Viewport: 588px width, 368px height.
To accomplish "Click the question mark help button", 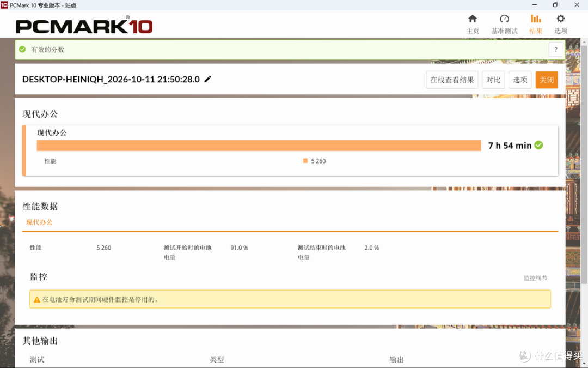I will pos(556,50).
